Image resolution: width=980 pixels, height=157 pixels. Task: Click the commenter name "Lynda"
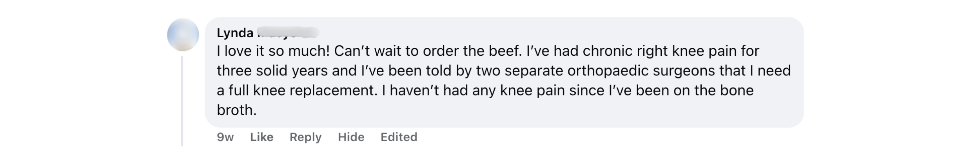pos(235,33)
